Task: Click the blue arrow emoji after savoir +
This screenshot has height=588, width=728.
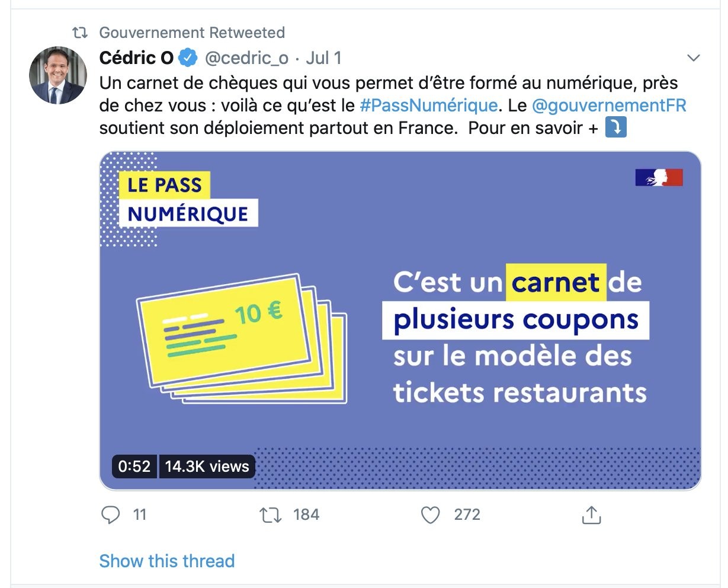Action: tap(615, 127)
